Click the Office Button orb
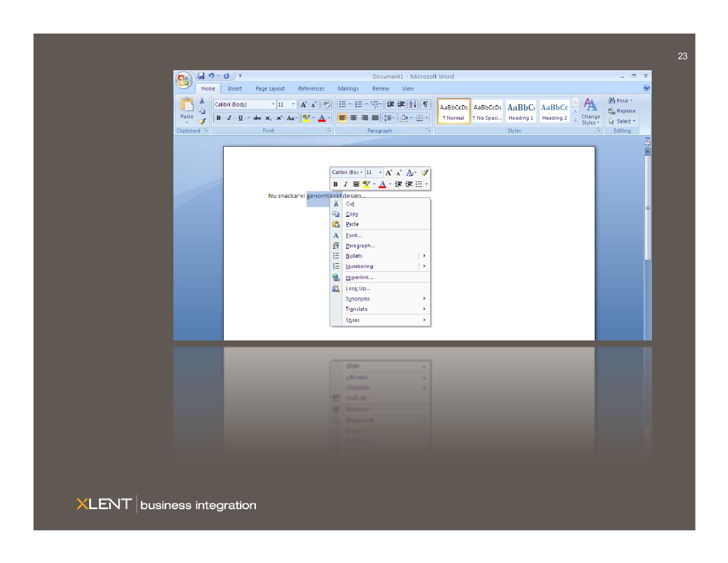The image size is (728, 563). pyautogui.click(x=184, y=80)
